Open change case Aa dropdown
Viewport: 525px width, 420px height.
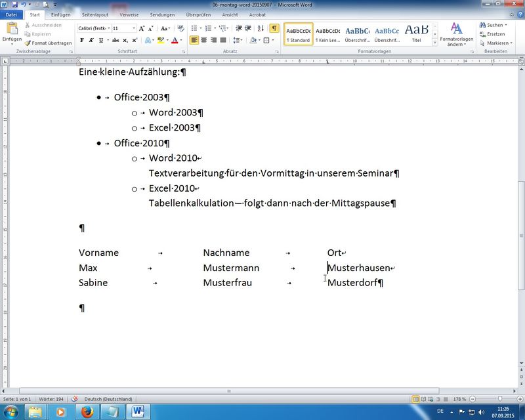[165, 28]
